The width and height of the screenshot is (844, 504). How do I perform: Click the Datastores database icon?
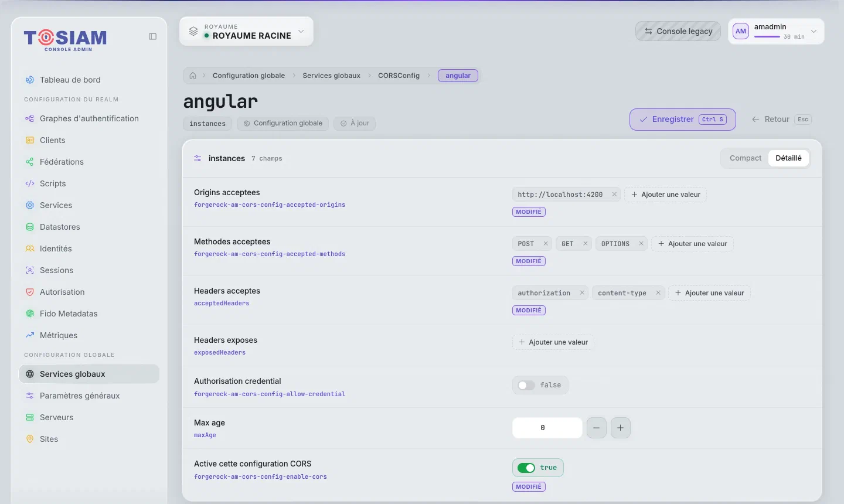click(30, 227)
